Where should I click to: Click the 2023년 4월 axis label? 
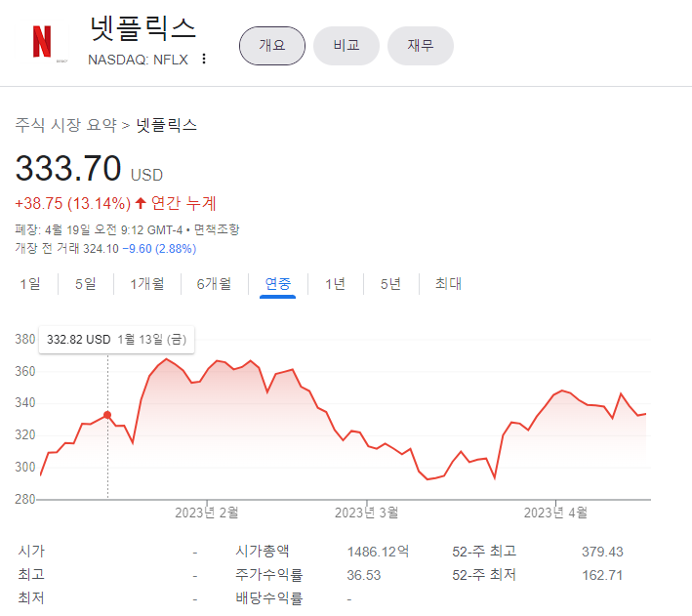(555, 513)
